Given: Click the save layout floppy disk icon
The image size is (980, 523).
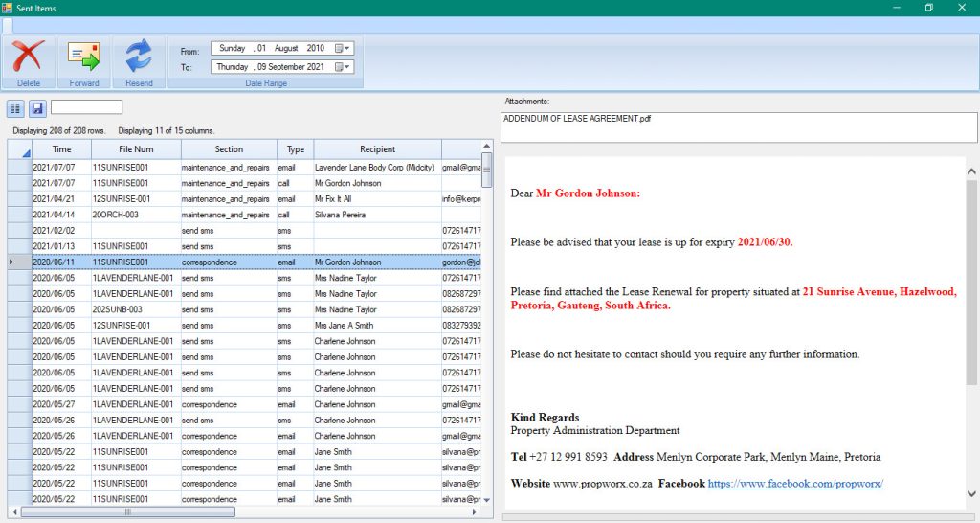Looking at the screenshot, I should click(x=37, y=108).
